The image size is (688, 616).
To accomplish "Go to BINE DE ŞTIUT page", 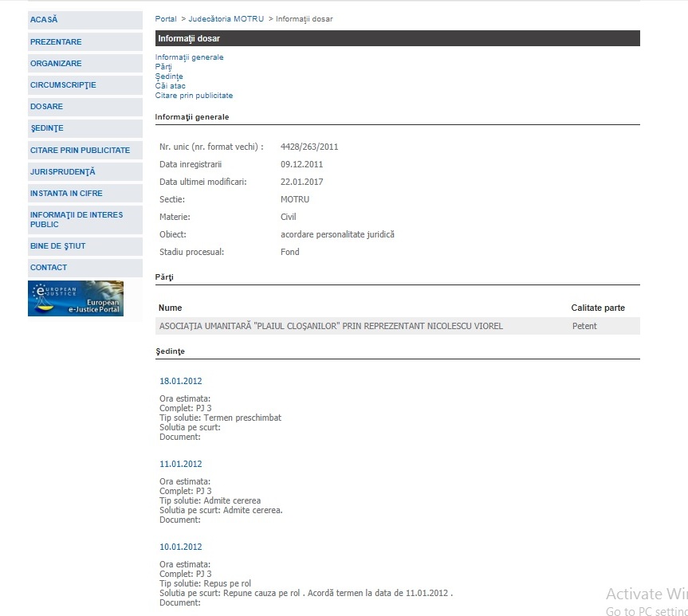I will (57, 246).
